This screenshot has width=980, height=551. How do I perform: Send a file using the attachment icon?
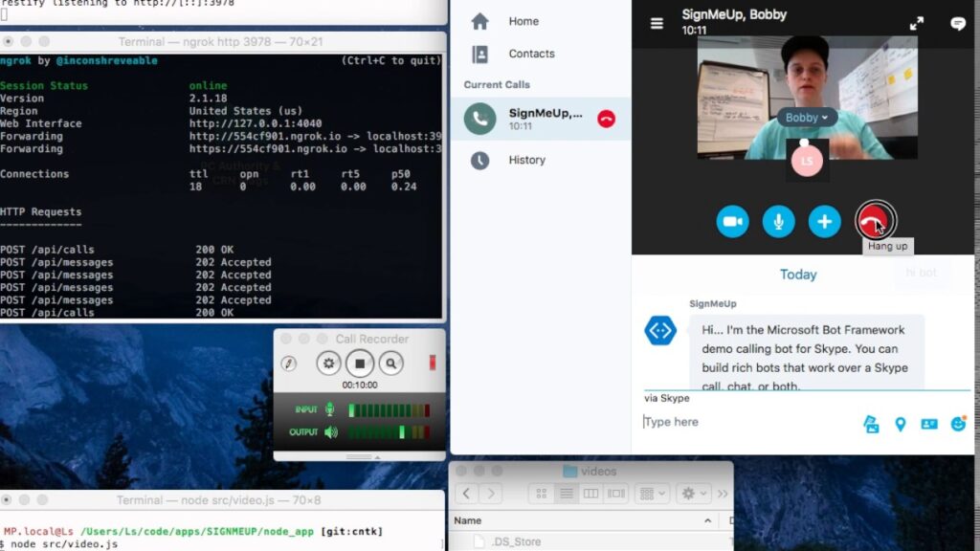tap(871, 424)
